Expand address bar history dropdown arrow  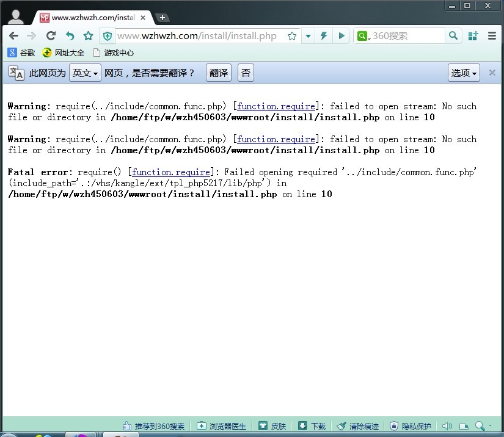[308, 36]
